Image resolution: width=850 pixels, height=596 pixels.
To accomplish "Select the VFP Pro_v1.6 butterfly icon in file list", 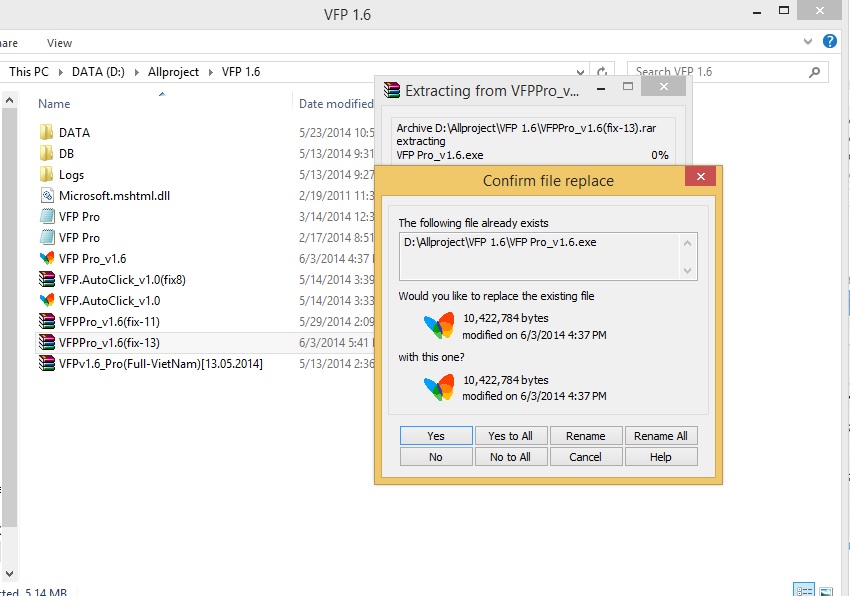I will [47, 258].
